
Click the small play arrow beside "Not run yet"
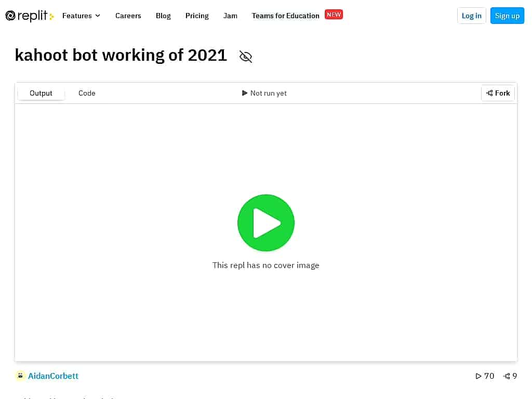point(244,93)
